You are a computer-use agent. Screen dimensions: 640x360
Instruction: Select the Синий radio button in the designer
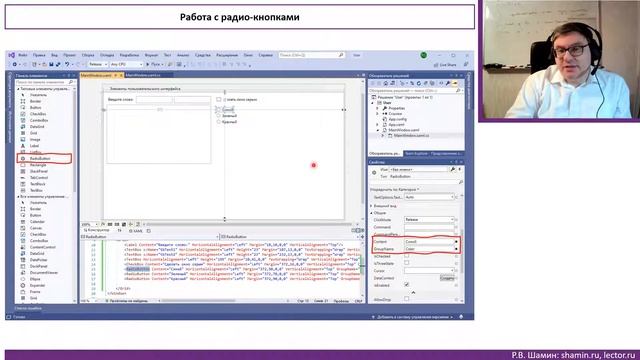click(x=226, y=109)
